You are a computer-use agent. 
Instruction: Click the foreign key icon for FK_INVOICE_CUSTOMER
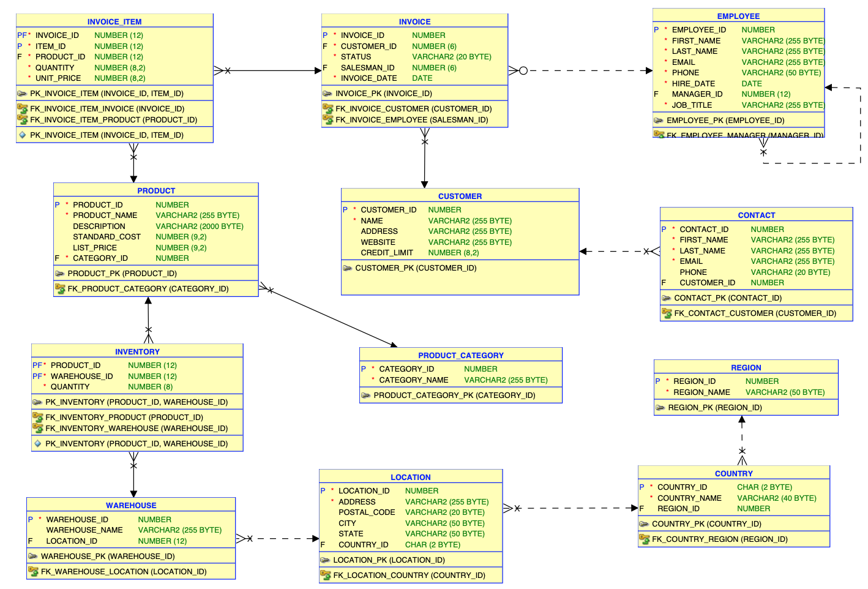(x=328, y=108)
